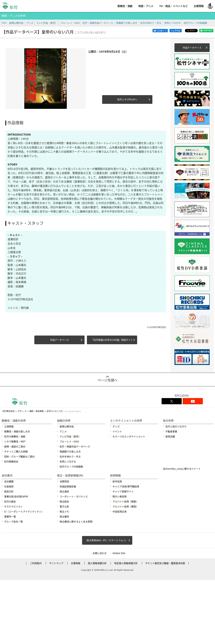Open the 松竹ブロードウェイシネマ banner
215x644 pixels.
point(192,209)
